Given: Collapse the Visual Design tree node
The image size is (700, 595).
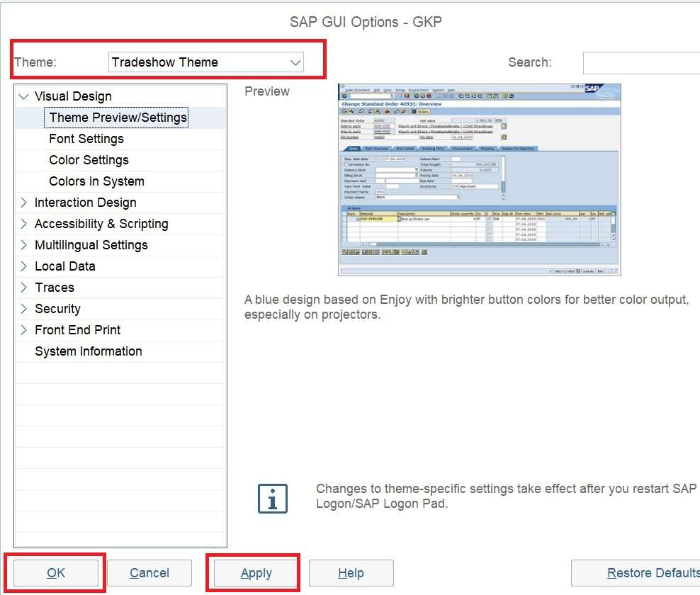Looking at the screenshot, I should (24, 96).
